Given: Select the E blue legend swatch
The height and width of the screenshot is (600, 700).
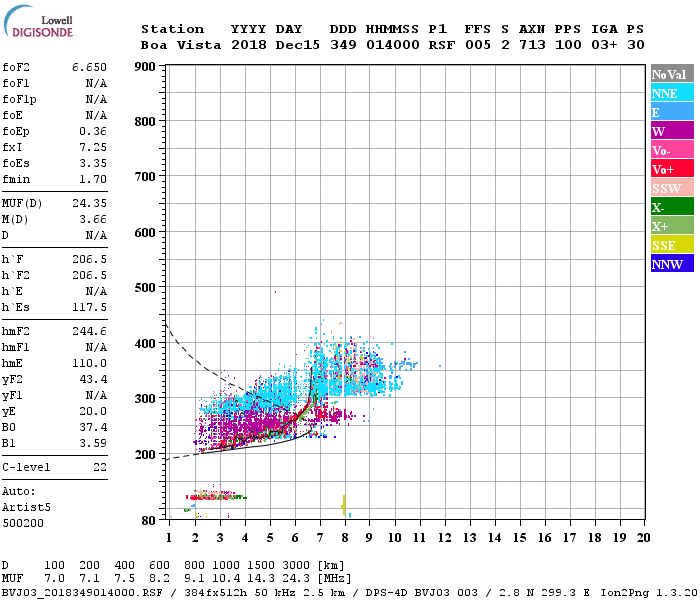Looking at the screenshot, I should [x=672, y=112].
